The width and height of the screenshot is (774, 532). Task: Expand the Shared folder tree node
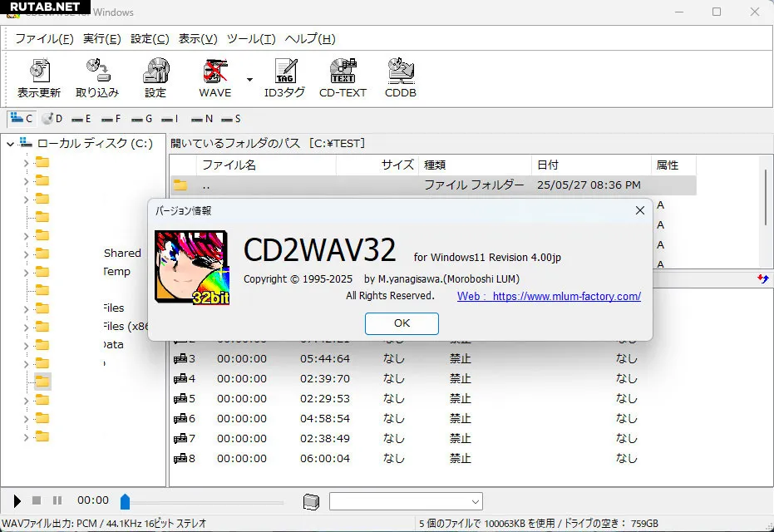(26, 254)
